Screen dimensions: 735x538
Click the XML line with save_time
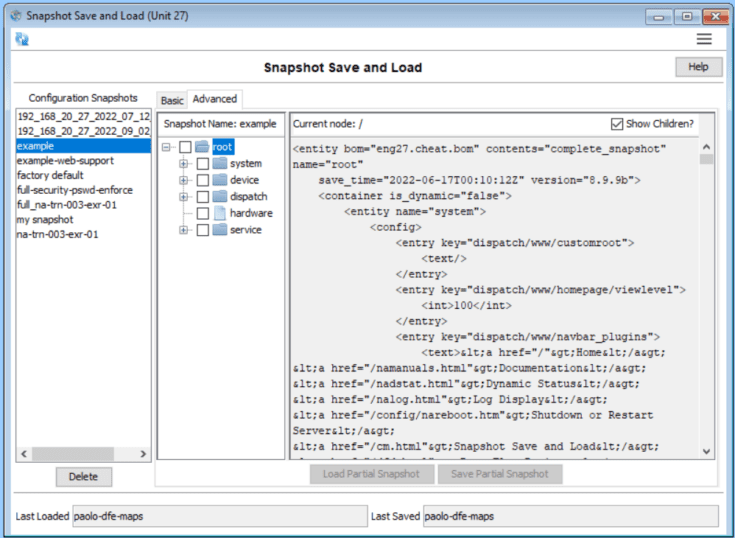(480, 180)
